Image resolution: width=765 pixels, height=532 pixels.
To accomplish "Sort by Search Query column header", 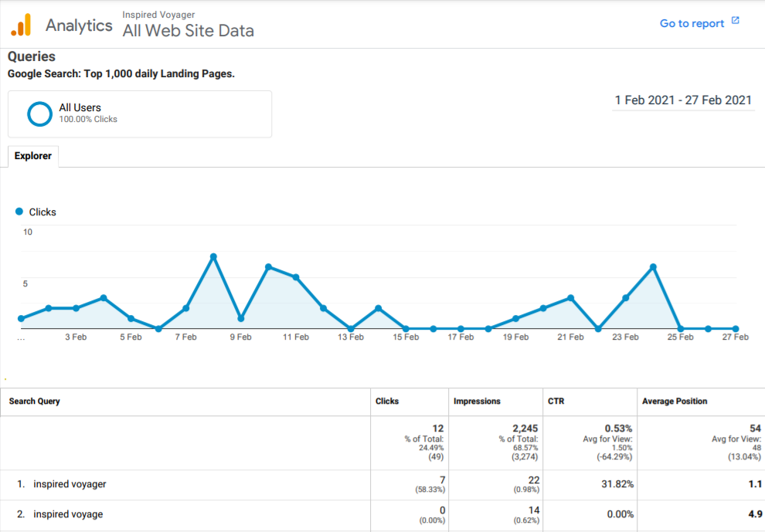I will tap(34, 401).
